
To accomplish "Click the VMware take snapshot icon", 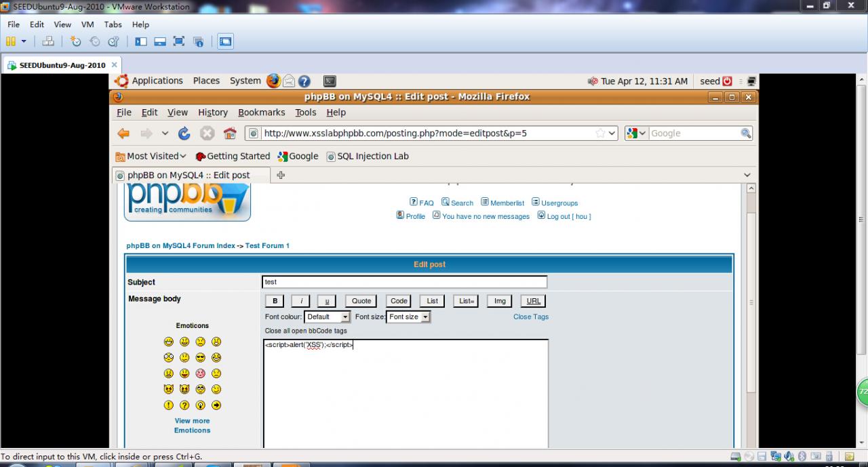I will (x=76, y=41).
